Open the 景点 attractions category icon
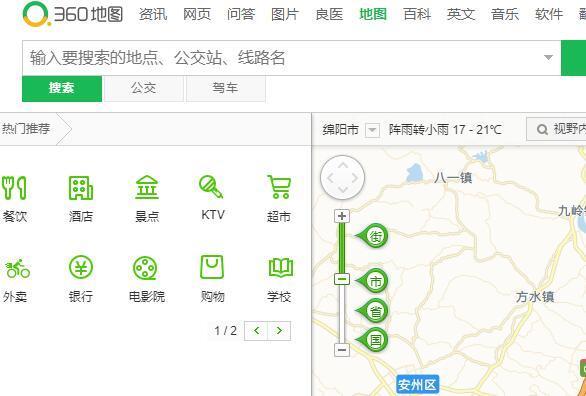This screenshot has width=586, height=396. [x=147, y=188]
